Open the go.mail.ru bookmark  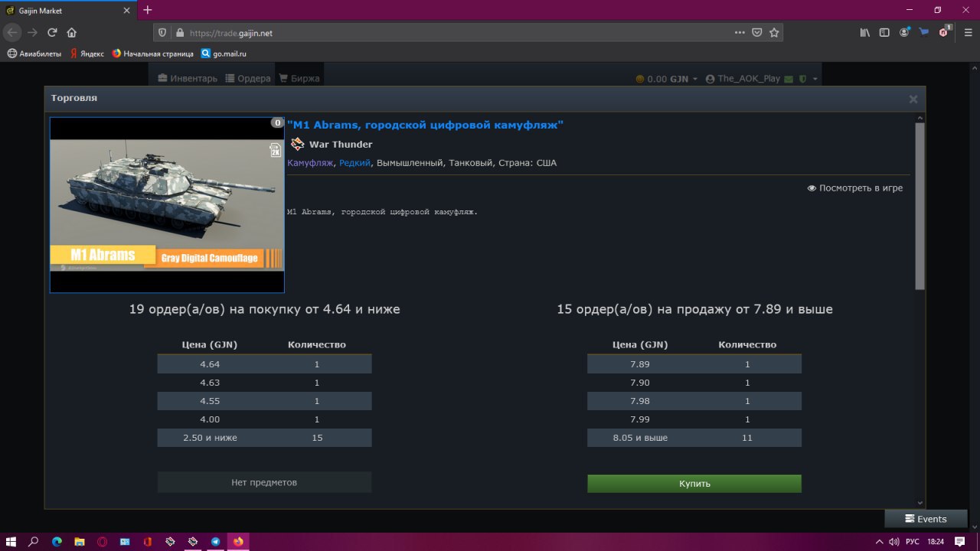click(224, 54)
